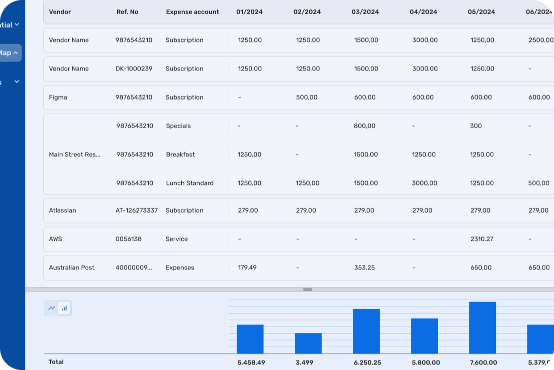554x370 pixels.
Task: Select the 03/2024 month column header
Action: (365, 12)
